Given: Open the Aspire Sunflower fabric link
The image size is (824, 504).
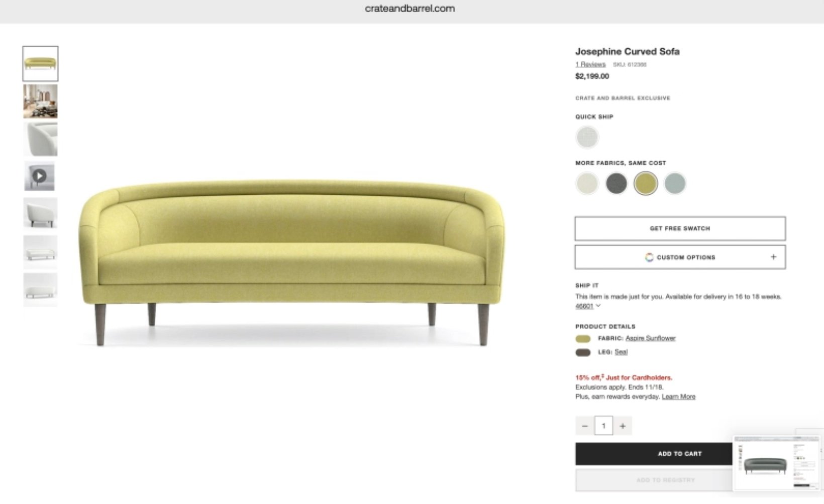Looking at the screenshot, I should (x=650, y=338).
